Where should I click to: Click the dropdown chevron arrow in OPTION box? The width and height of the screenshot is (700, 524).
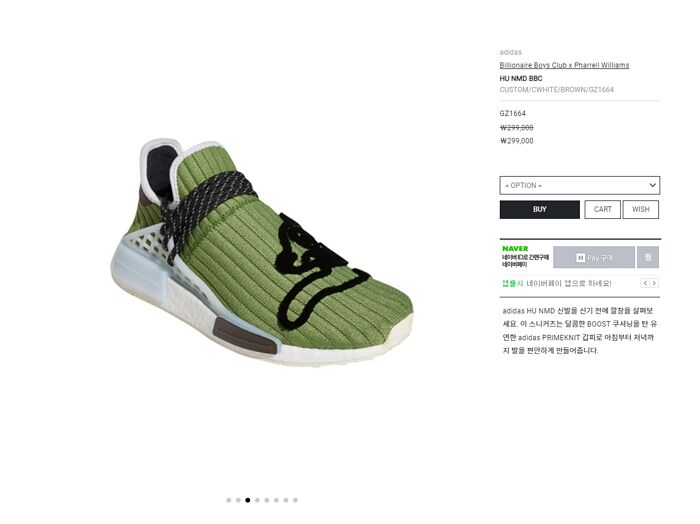point(652,185)
